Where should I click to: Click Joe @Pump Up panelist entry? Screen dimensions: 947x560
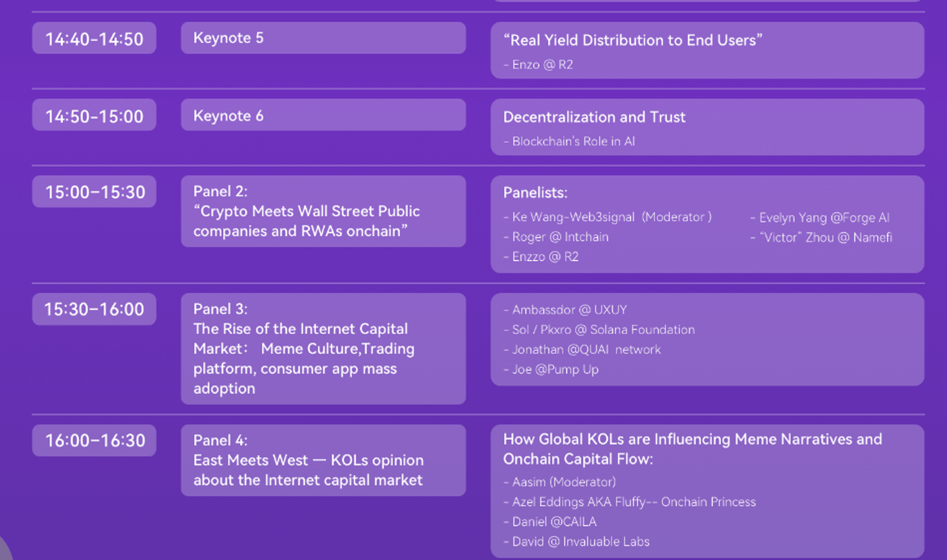(552, 369)
